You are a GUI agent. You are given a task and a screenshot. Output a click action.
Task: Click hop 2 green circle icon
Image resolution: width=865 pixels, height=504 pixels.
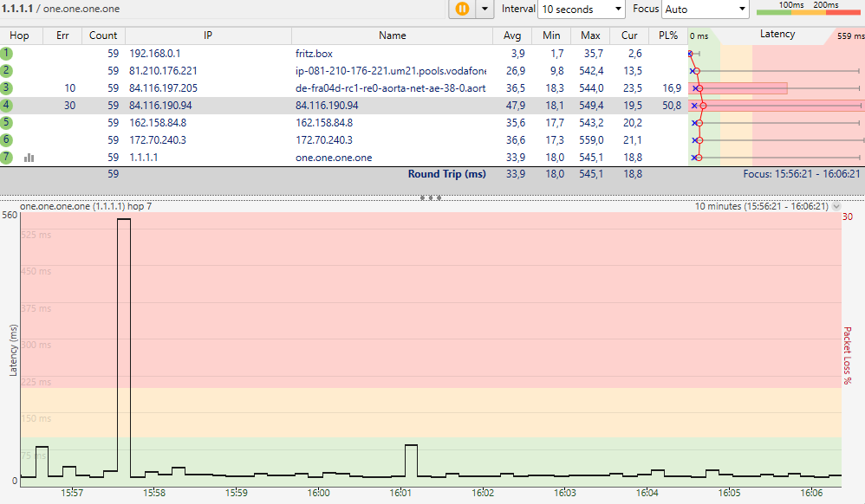pos(6,71)
